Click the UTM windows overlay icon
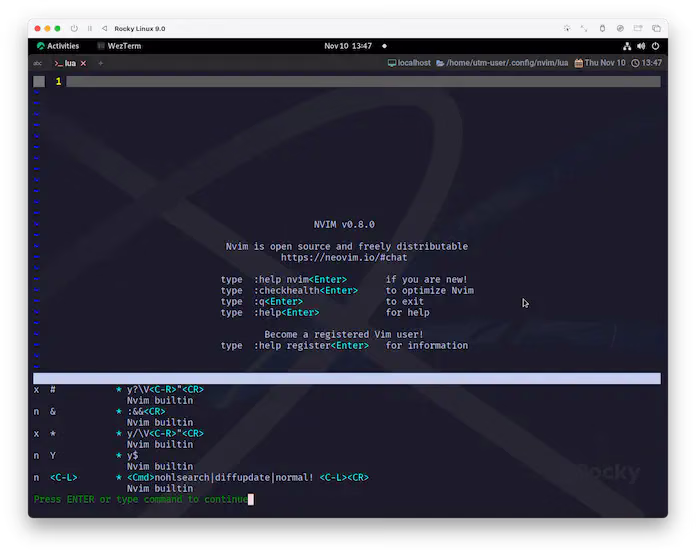Image resolution: width=696 pixels, height=555 pixels. (656, 28)
